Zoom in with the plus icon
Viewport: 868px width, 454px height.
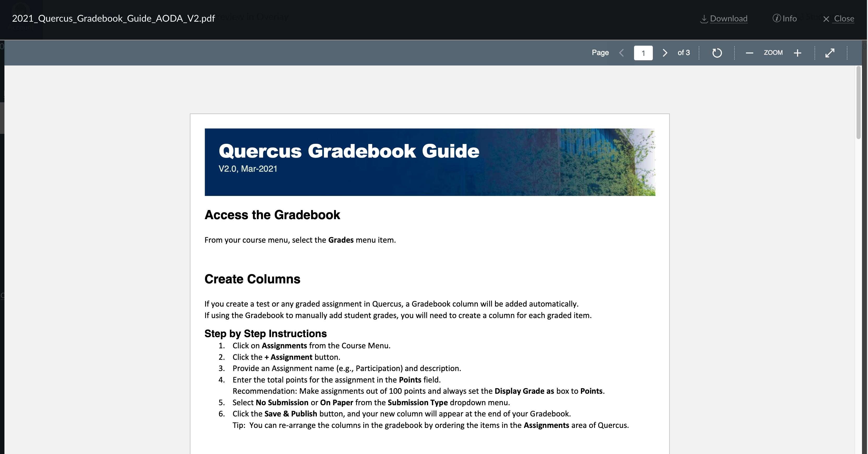coord(797,53)
